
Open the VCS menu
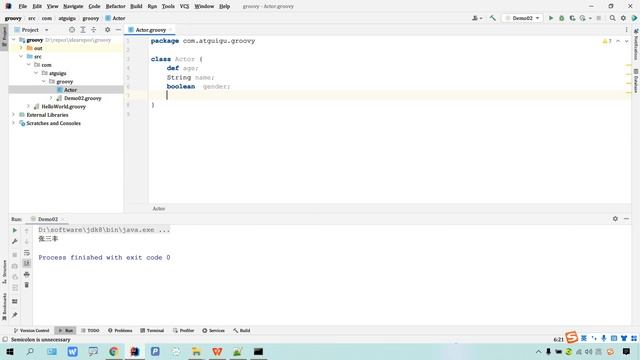point(184,6)
